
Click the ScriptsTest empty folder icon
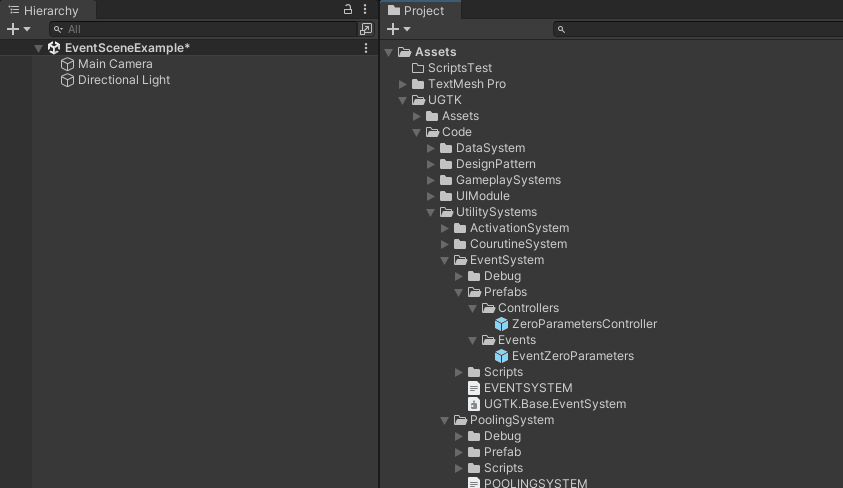coord(418,68)
